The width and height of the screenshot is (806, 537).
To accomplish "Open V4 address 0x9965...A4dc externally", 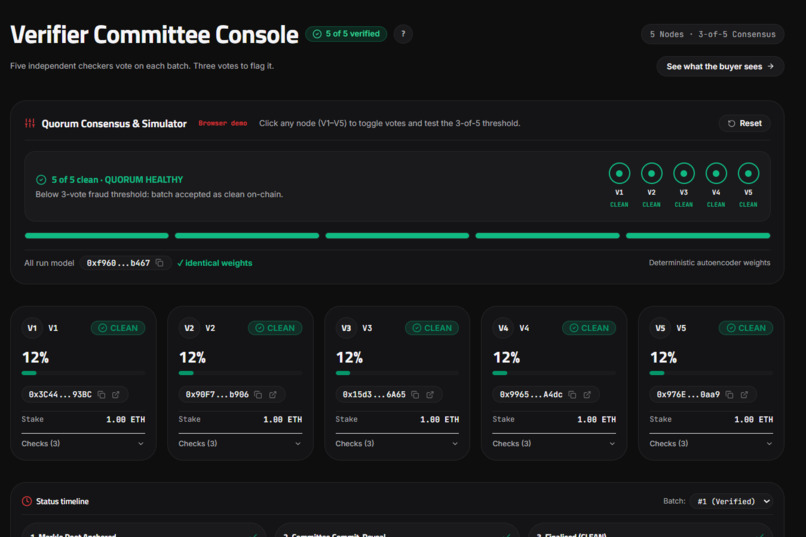I will [x=587, y=395].
